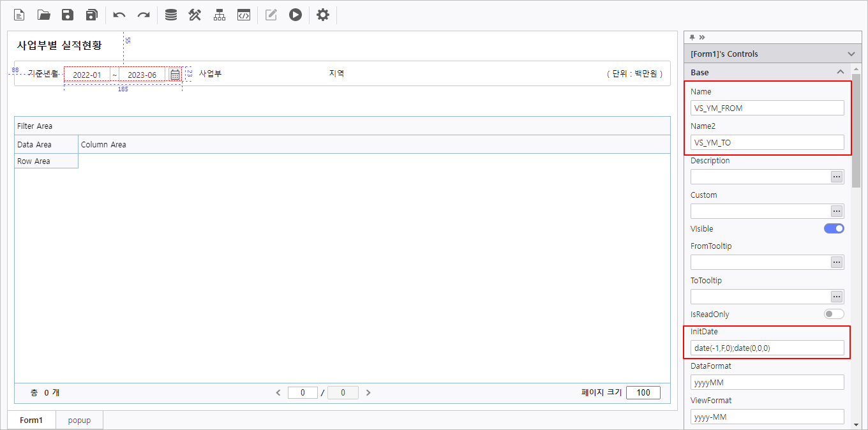This screenshot has height=430, width=868.
Task: Click the FromTooltip text field
Action: click(x=760, y=262)
